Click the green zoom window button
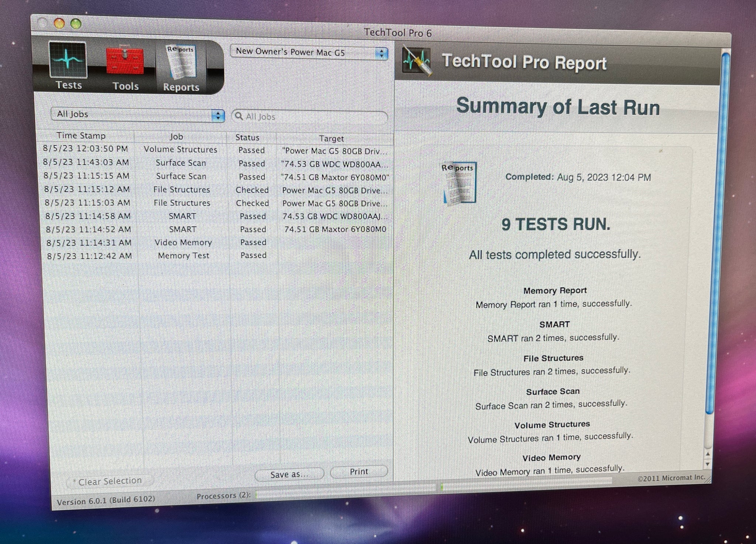Viewport: 756px width, 544px height. coord(76,24)
